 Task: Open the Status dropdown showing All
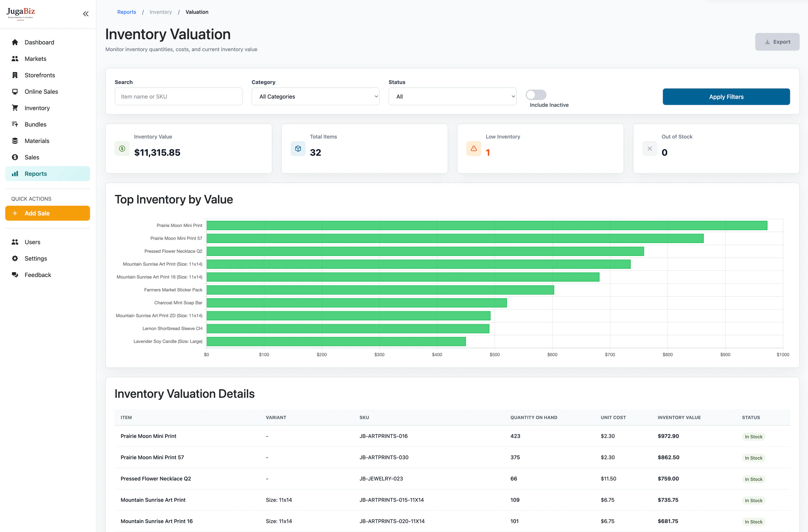[452, 97]
